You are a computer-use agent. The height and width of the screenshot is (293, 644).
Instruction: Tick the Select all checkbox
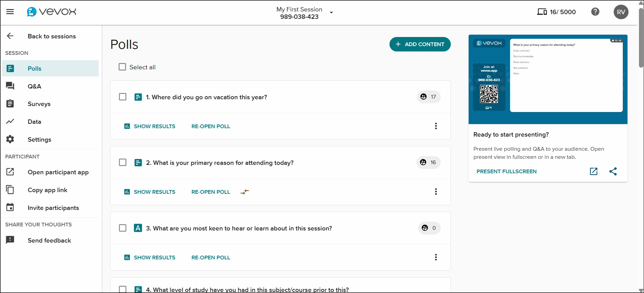tap(122, 67)
